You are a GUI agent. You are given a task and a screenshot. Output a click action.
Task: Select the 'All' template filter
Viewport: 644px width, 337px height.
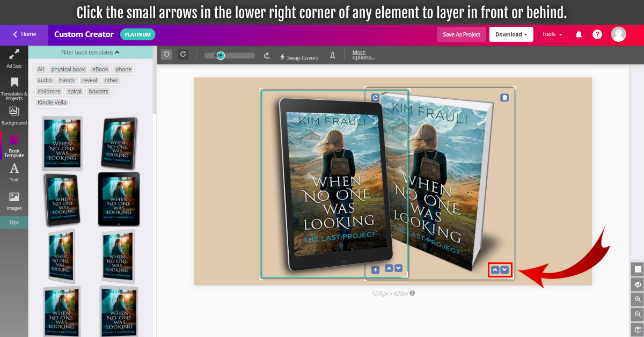coord(41,69)
